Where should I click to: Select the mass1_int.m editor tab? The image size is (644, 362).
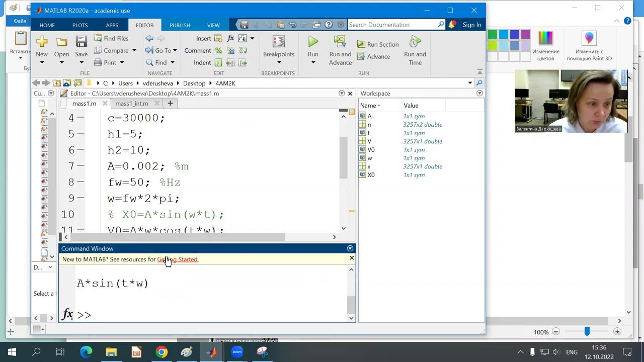click(131, 104)
